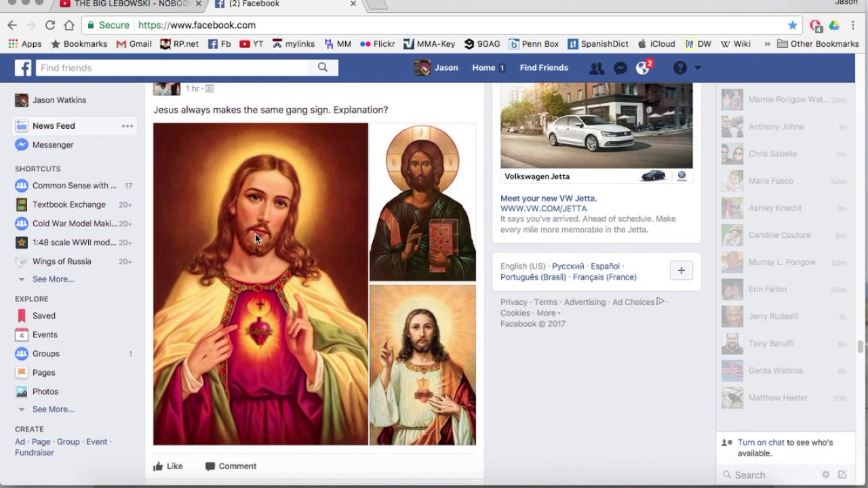Open Other Bookmarks folder

[818, 44]
